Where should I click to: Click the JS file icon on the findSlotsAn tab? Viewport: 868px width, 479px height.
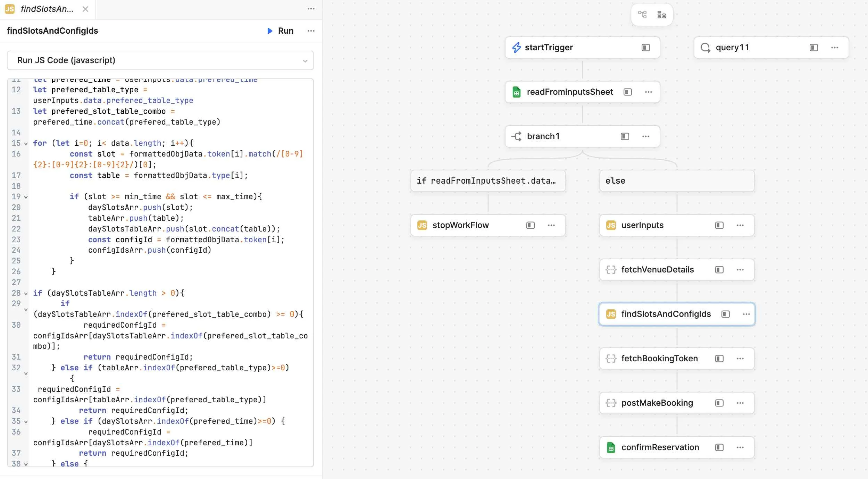coord(10,9)
